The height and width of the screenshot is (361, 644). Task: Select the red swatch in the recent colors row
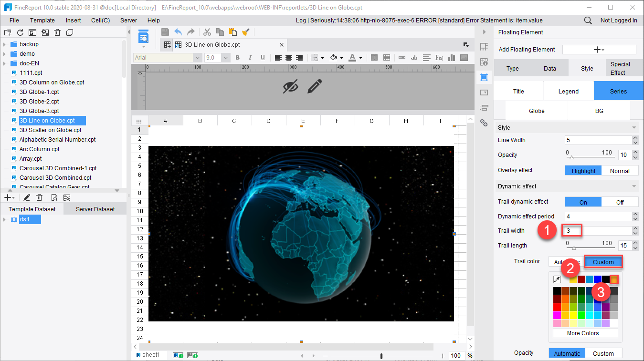[x=581, y=279]
